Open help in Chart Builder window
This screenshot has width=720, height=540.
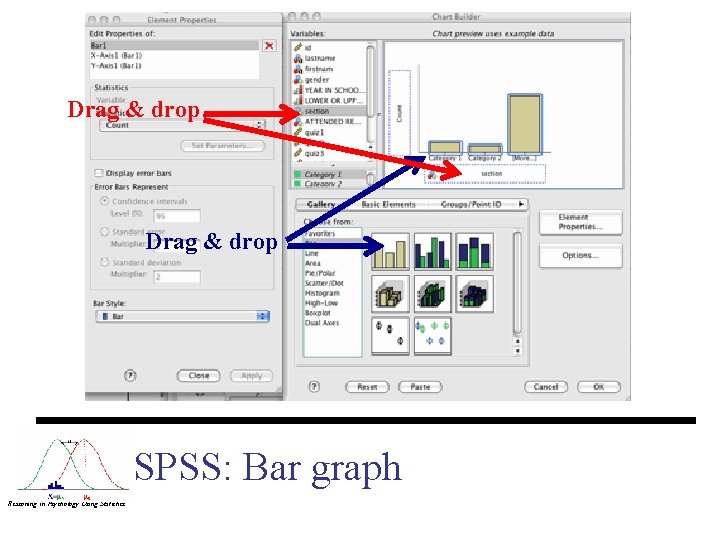pos(314,387)
